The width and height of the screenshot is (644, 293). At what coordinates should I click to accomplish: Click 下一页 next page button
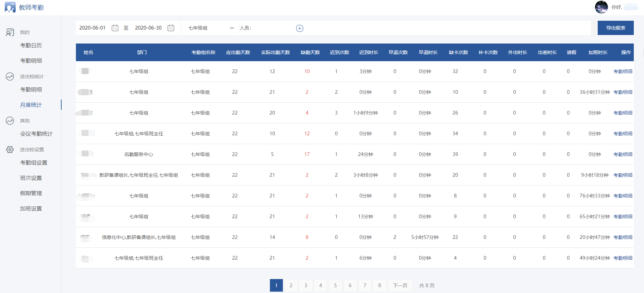click(x=400, y=285)
